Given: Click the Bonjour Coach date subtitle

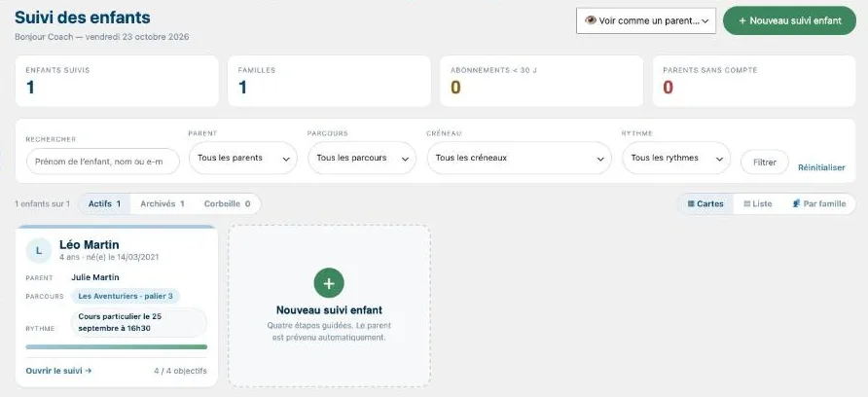Looking at the screenshot, I should click(x=102, y=37).
